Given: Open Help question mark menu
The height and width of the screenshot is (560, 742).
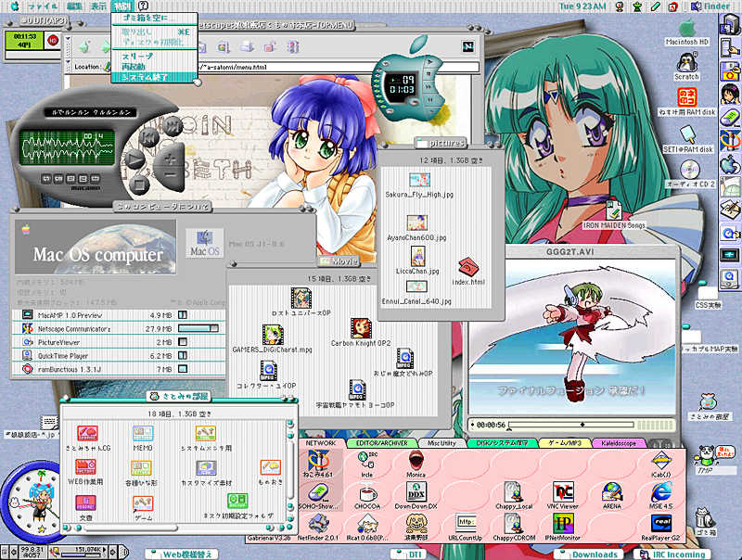Looking at the screenshot, I should pos(143,6).
